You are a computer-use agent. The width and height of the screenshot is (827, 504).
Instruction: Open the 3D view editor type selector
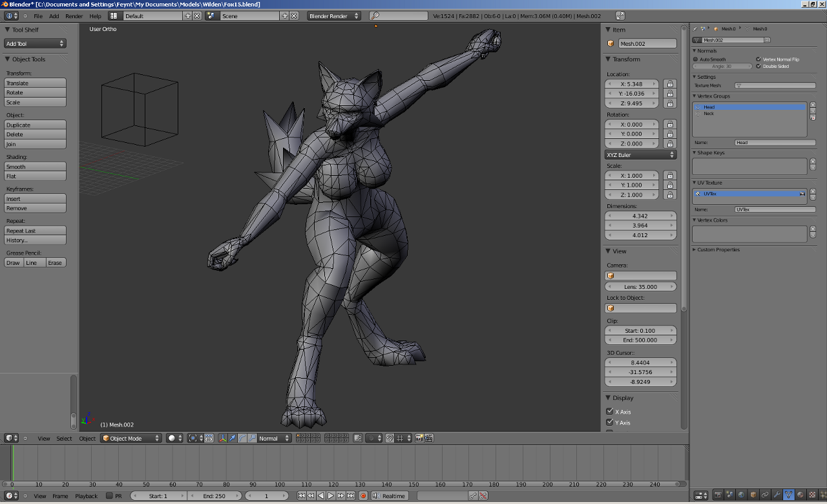pyautogui.click(x=12, y=438)
